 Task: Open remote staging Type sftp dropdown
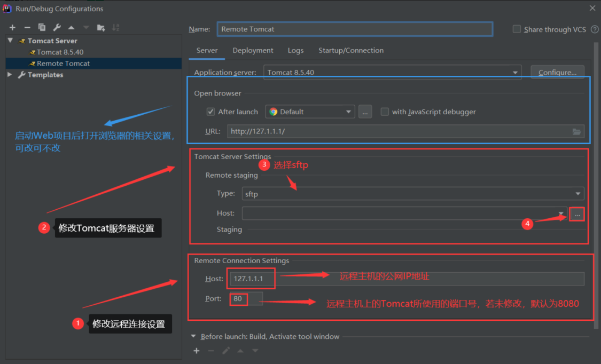coord(413,194)
